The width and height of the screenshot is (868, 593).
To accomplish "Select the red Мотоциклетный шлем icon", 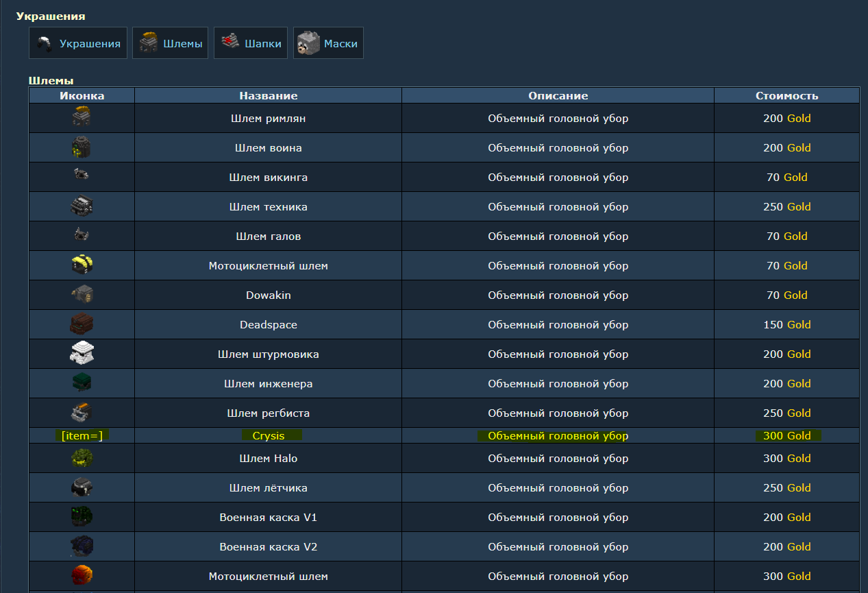I will coord(82,576).
